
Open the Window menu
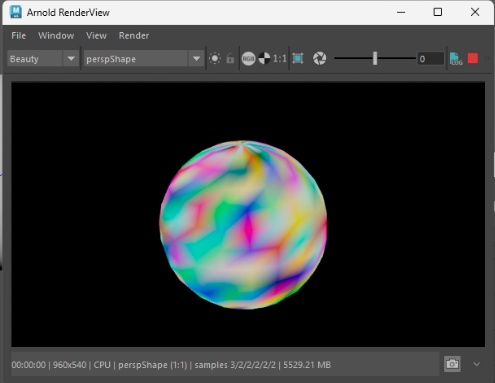point(56,36)
